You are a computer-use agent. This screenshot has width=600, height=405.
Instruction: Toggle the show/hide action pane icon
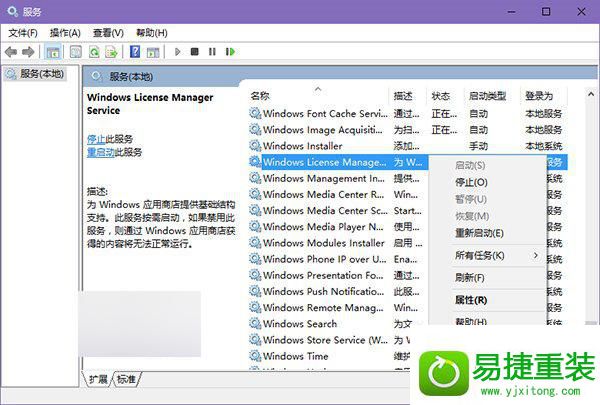point(153,52)
